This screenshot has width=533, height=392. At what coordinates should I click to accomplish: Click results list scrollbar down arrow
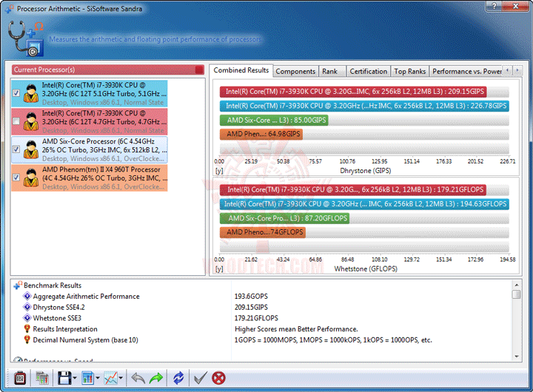(x=517, y=356)
